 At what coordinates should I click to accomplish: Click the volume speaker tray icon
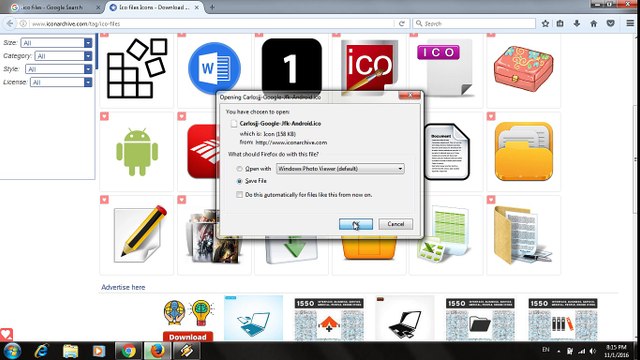pos(593,351)
